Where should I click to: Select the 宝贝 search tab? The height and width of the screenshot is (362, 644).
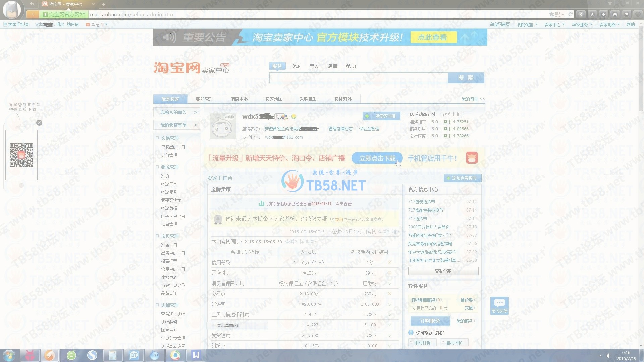pos(314,66)
